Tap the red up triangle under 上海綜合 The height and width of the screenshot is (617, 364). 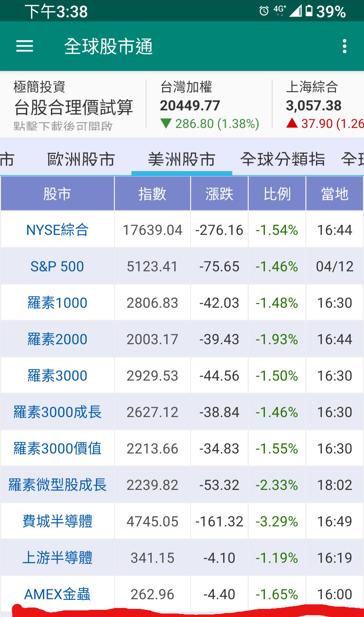tap(292, 123)
